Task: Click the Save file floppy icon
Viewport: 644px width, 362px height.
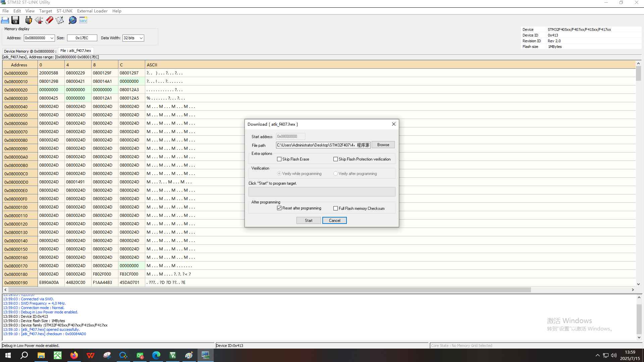Action: 15,20
